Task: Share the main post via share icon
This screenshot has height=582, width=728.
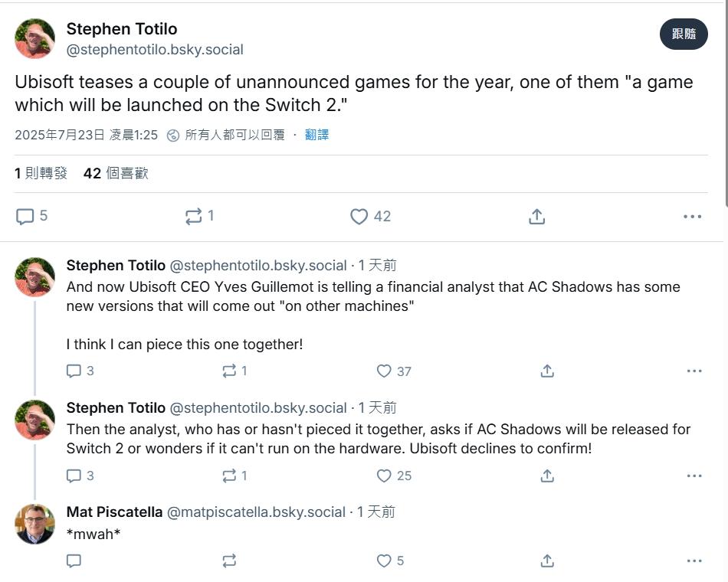Action: click(536, 216)
